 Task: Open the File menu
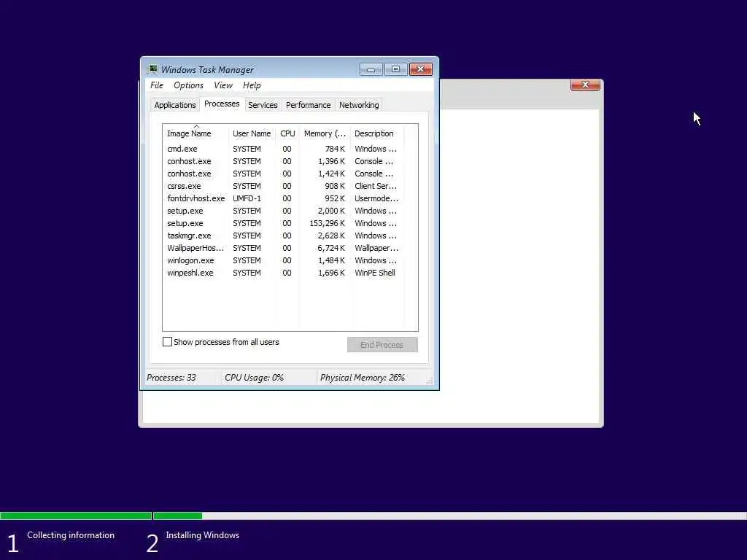coord(157,85)
